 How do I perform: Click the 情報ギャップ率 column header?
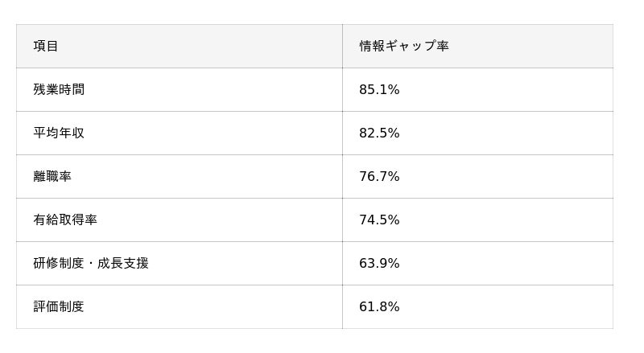click(404, 46)
